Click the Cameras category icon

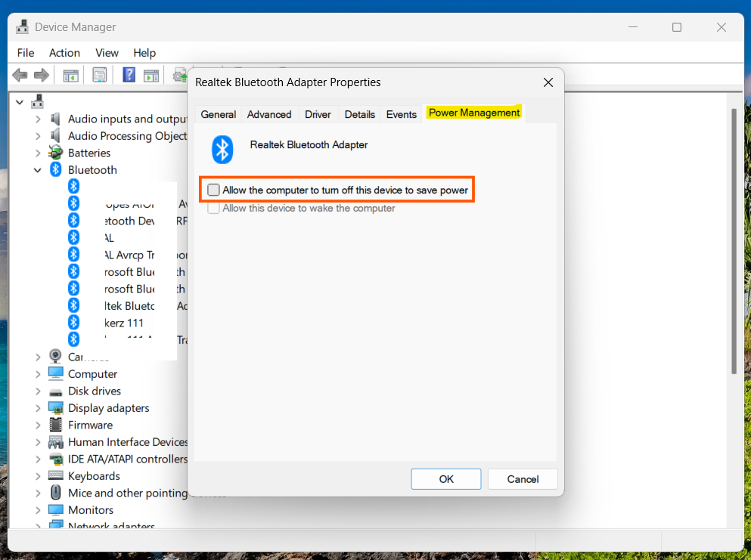click(x=54, y=356)
